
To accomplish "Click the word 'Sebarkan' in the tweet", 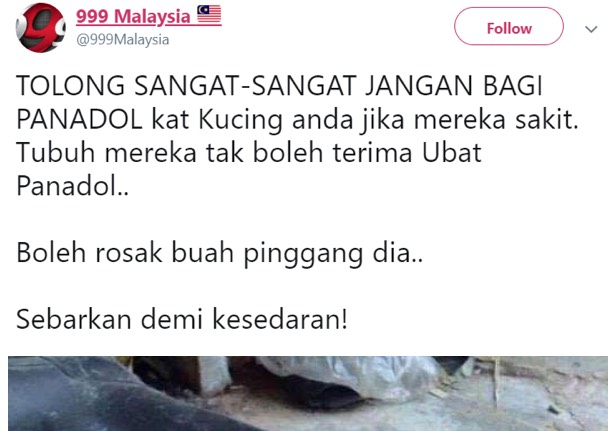I will pos(73,319).
